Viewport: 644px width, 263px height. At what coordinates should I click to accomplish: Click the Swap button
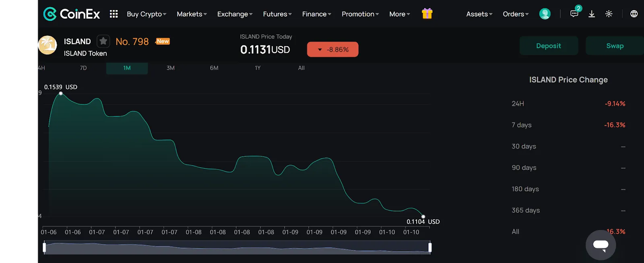[x=615, y=46]
